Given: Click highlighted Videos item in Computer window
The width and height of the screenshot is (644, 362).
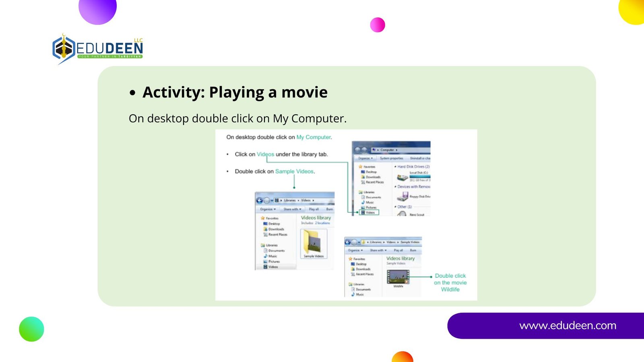Looking at the screenshot, I should pyautogui.click(x=369, y=212).
